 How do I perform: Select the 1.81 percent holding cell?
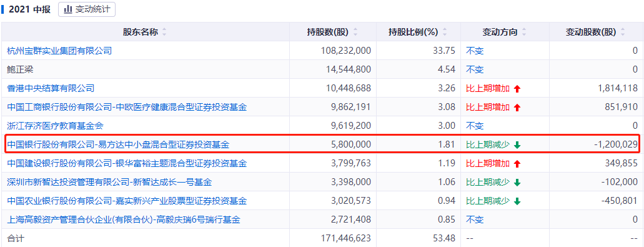tap(447, 144)
